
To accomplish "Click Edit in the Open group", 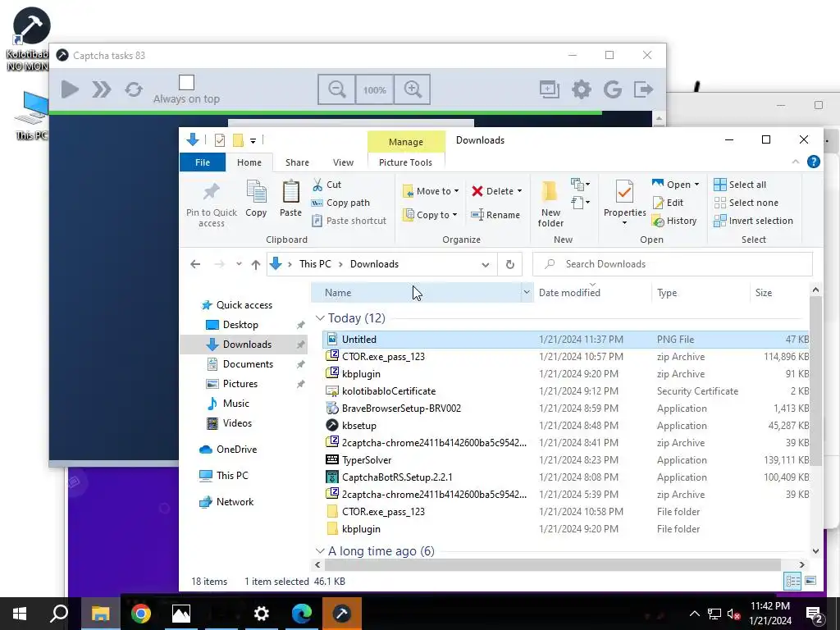I will click(x=668, y=203).
